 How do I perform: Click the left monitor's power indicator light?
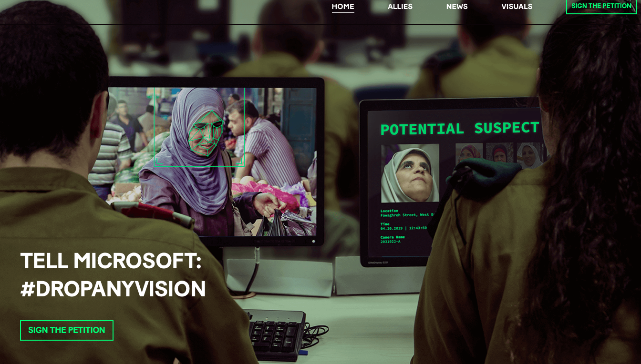tap(313, 241)
